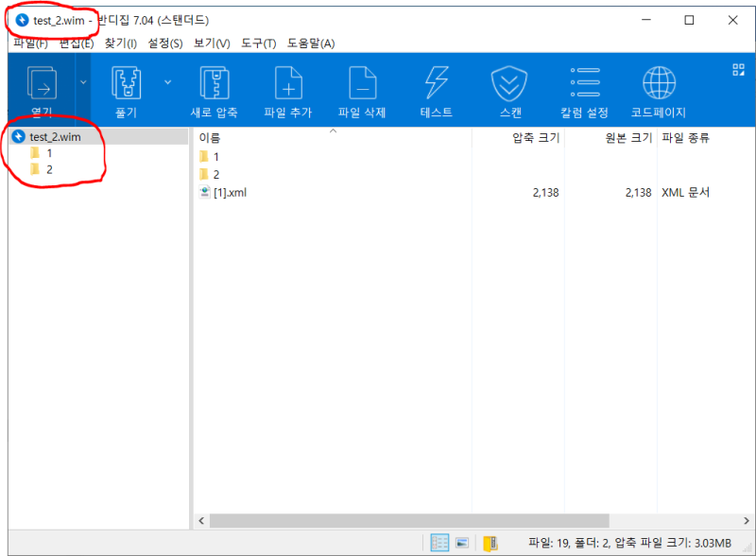Add files using the 파일 추가 icon
Viewport: 756px width, 556px height.
tap(287, 85)
